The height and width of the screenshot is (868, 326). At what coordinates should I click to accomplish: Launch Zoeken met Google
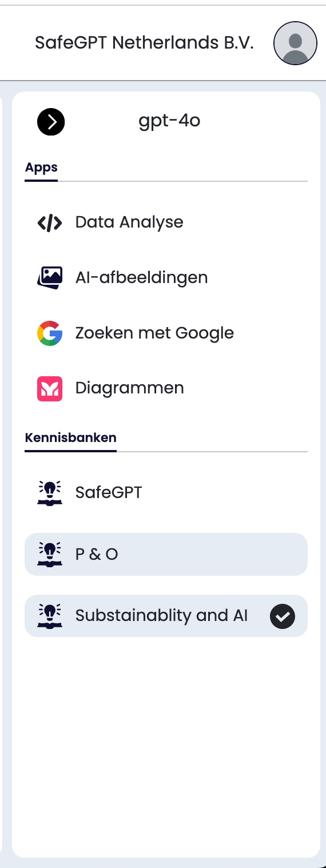(166, 333)
